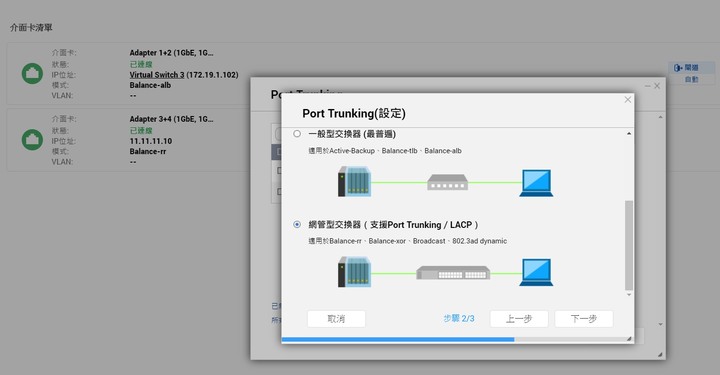Click scroll-down arrow of background Port Trunking window

(x=660, y=324)
